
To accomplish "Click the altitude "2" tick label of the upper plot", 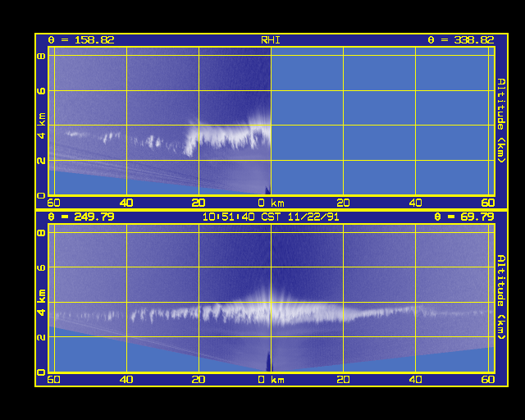I will coord(41,161).
